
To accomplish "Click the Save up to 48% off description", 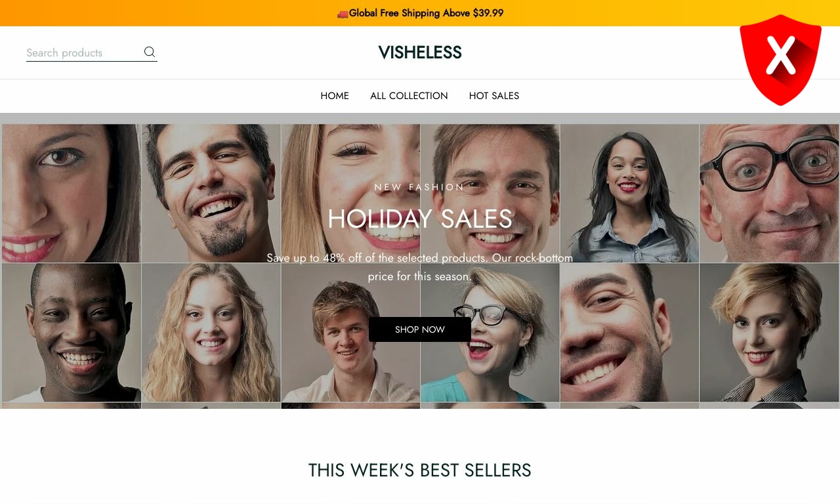I will [x=420, y=267].
